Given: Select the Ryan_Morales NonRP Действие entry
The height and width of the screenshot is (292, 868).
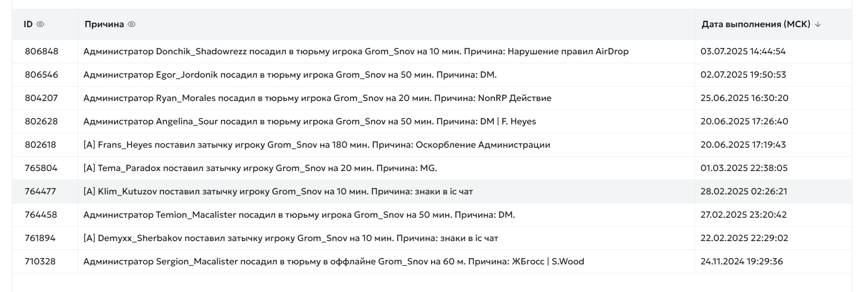Looking at the screenshot, I should (317, 98).
